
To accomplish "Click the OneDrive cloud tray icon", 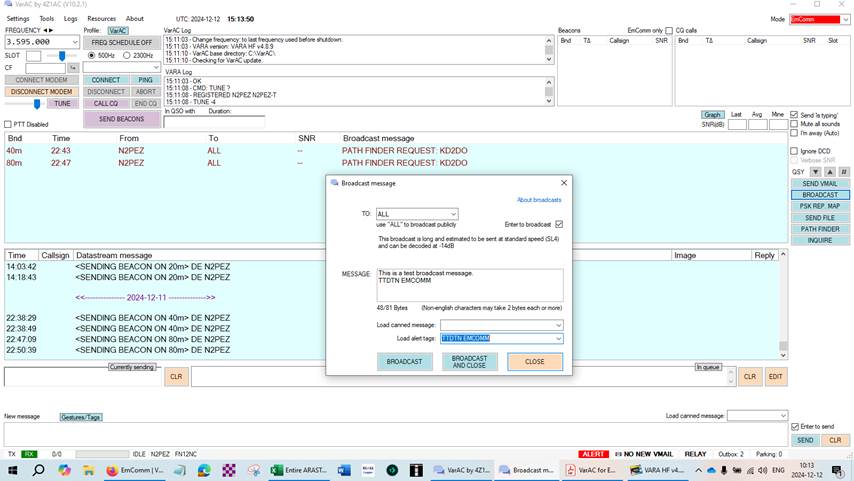I will (x=711, y=470).
